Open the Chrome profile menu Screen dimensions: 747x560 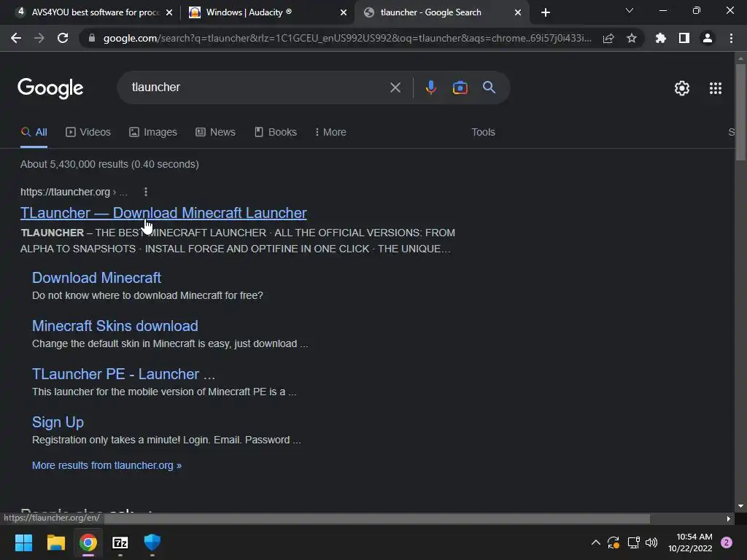708,38
